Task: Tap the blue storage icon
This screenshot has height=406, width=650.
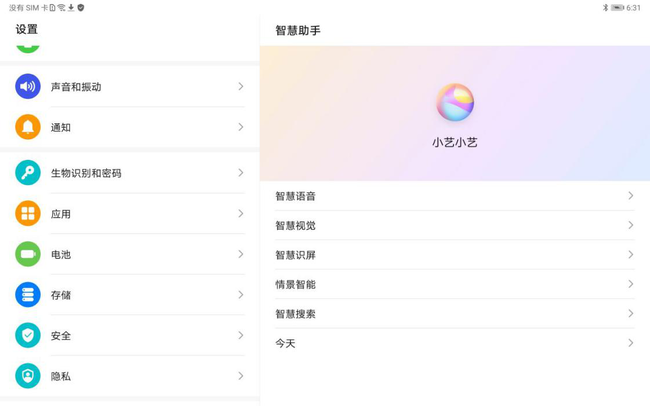Action: tap(28, 295)
